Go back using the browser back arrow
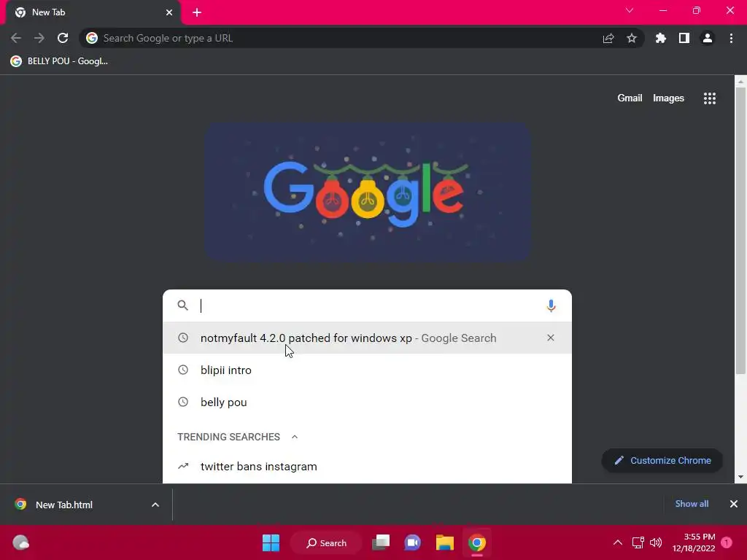The height and width of the screenshot is (560, 747). coord(16,38)
